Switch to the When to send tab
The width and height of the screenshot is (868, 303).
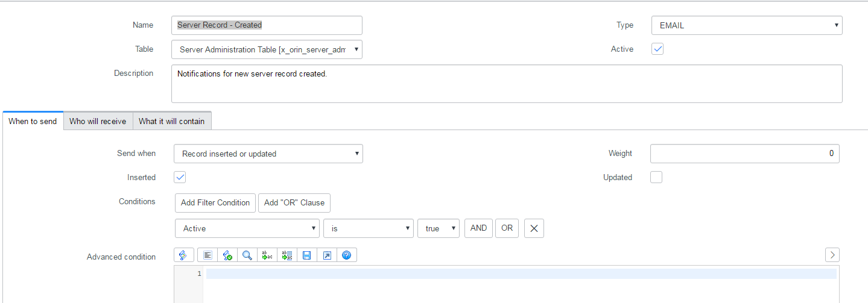tap(33, 121)
